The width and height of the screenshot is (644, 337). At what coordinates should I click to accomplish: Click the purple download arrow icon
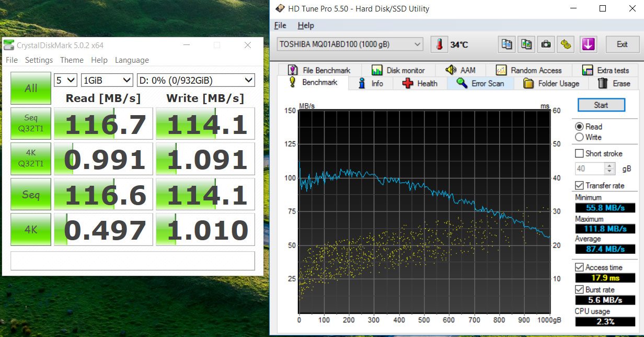[589, 44]
